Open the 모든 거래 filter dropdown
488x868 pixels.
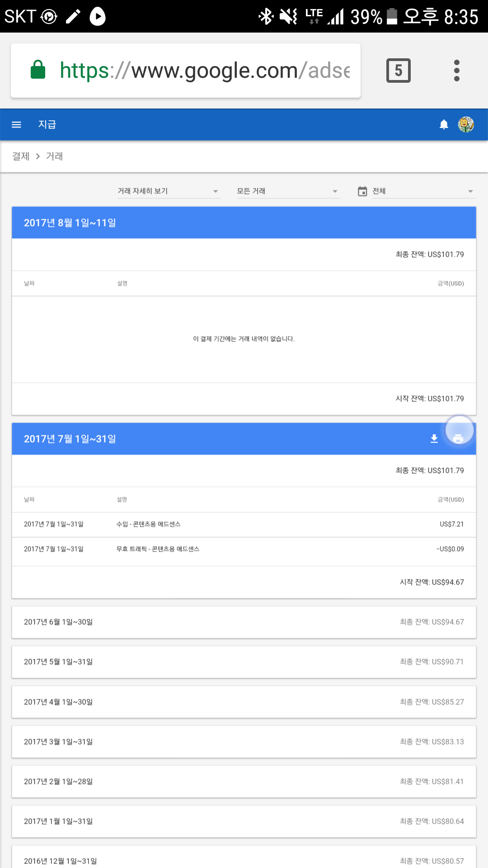tap(287, 191)
